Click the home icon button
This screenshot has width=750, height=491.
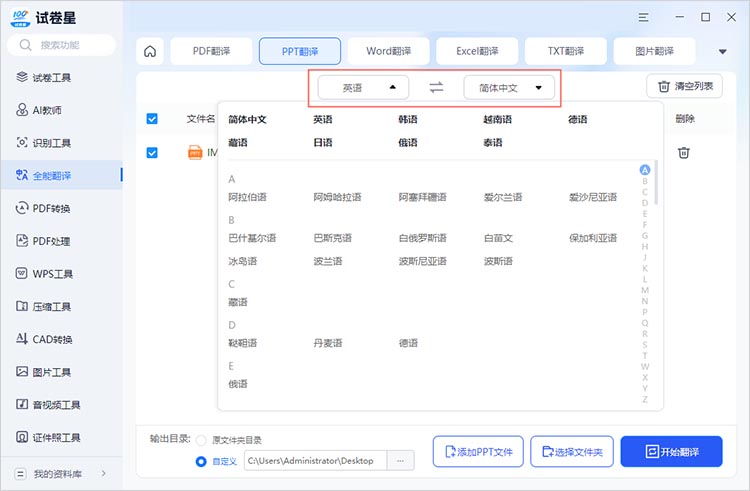coord(150,51)
